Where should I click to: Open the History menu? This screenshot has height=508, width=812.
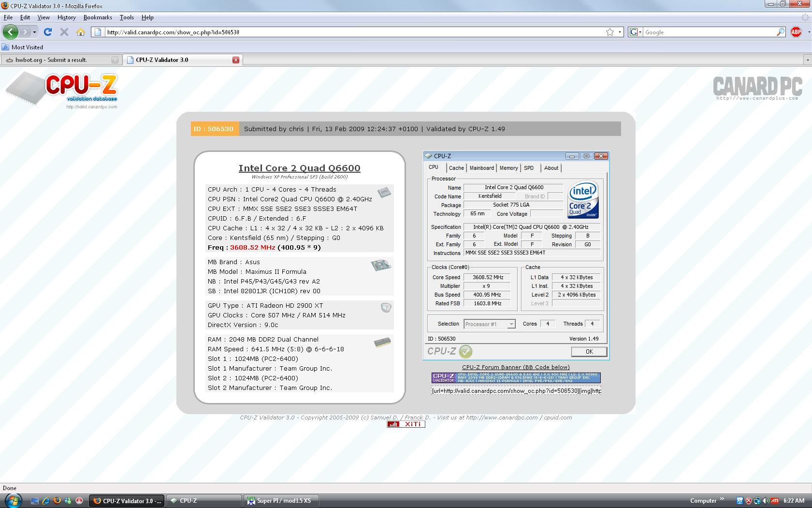[x=67, y=17]
